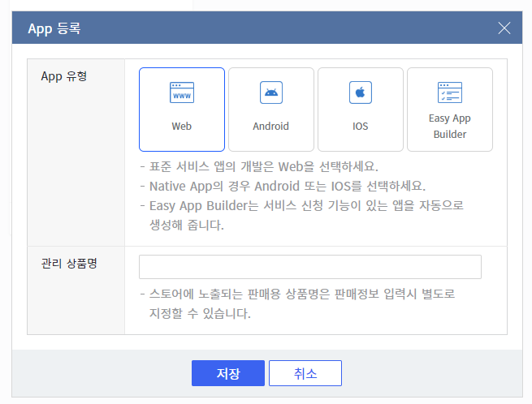Click the Apple logo iOS icon
The width and height of the screenshot is (532, 404).
tap(360, 92)
